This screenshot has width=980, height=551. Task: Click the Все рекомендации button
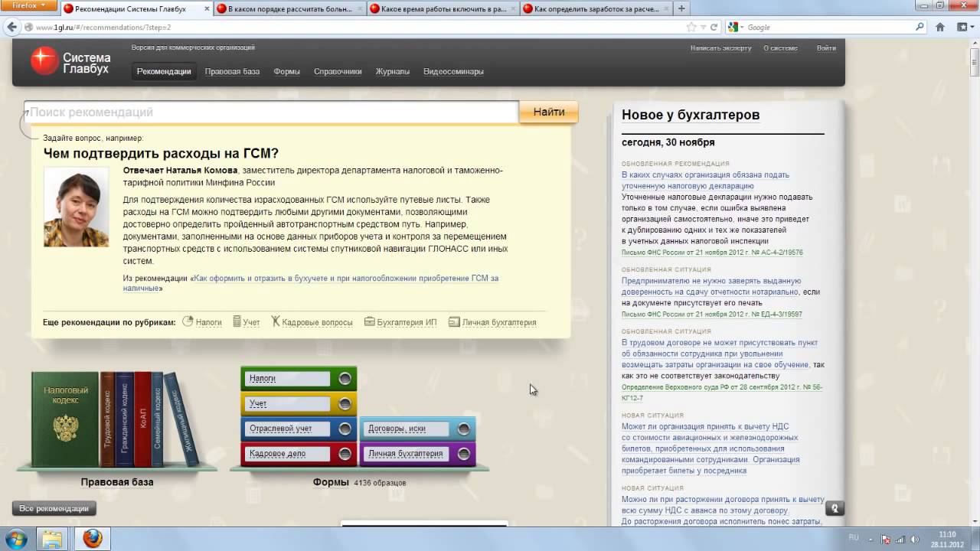click(54, 508)
